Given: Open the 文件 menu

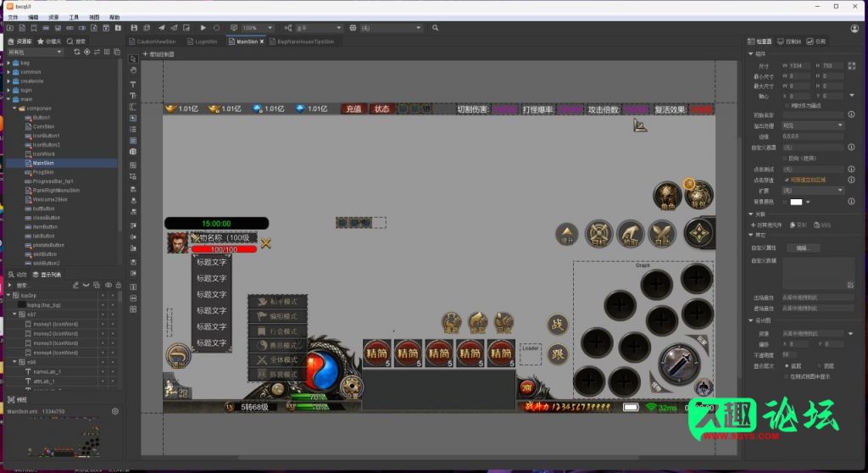Looking at the screenshot, I should (x=14, y=18).
